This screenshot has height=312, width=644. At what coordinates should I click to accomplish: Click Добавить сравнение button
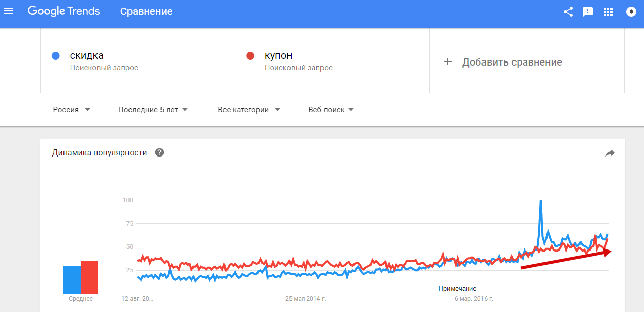(511, 62)
